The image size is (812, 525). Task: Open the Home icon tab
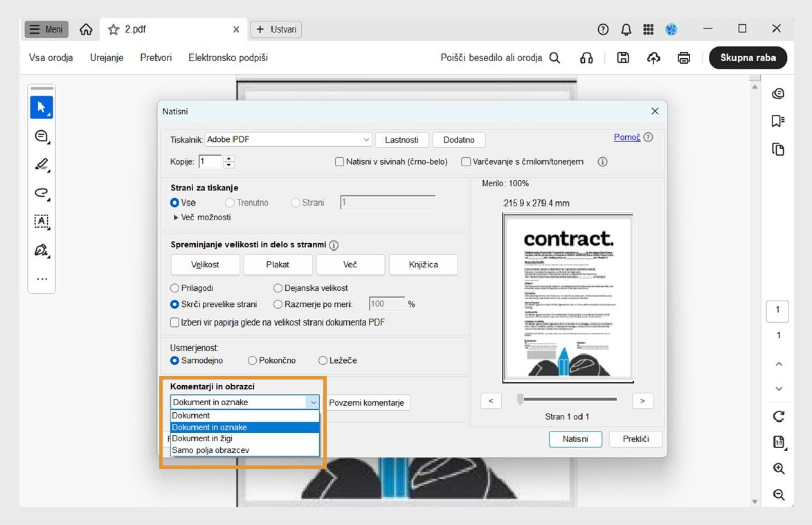pyautogui.click(x=86, y=29)
